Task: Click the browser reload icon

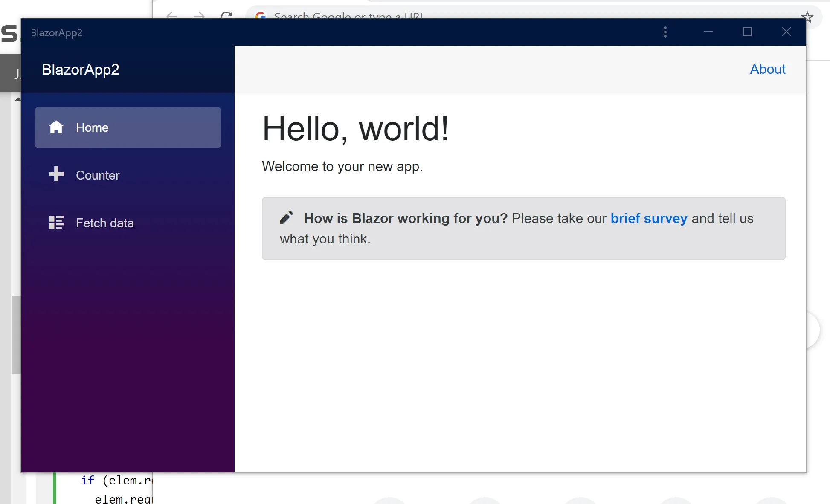Action: (227, 16)
